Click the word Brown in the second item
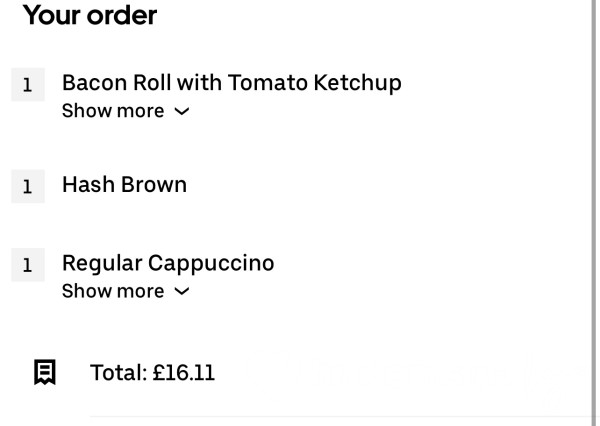 (x=154, y=184)
